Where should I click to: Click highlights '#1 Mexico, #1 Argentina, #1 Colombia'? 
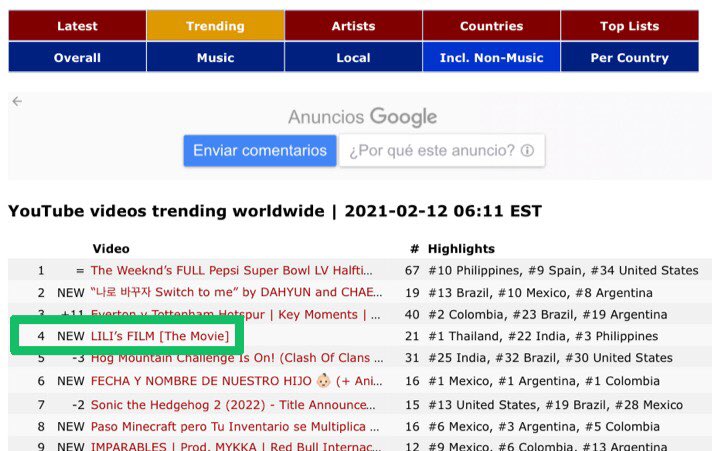coord(544,381)
